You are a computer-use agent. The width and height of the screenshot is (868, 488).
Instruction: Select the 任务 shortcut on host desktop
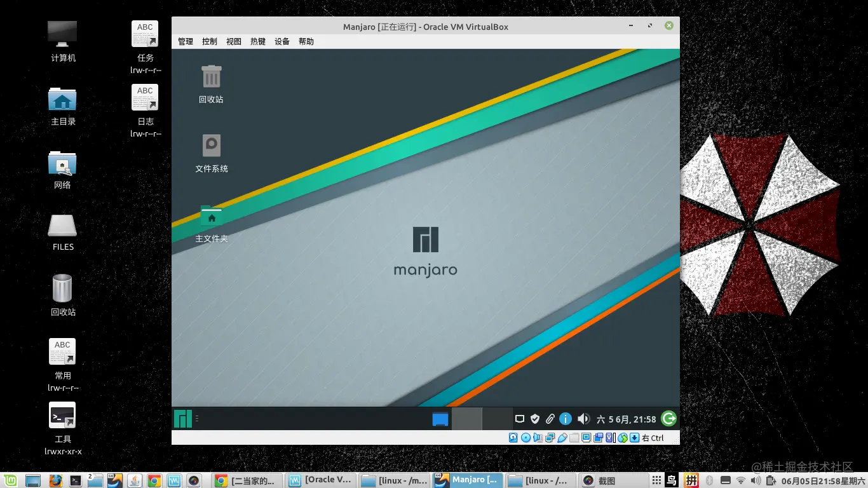pos(146,47)
